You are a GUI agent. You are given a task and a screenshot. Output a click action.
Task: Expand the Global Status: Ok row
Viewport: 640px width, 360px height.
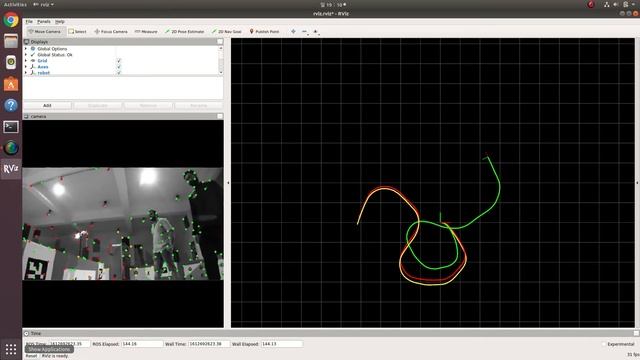(26, 55)
